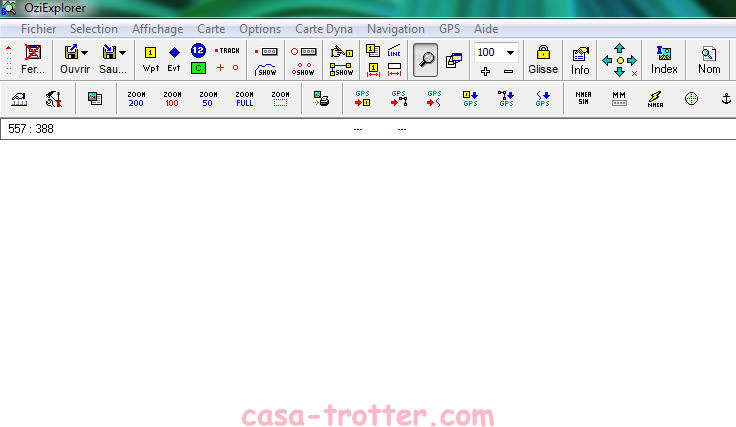Click the NMEA SIM icon
This screenshot has width=736, height=427.
coord(583,98)
